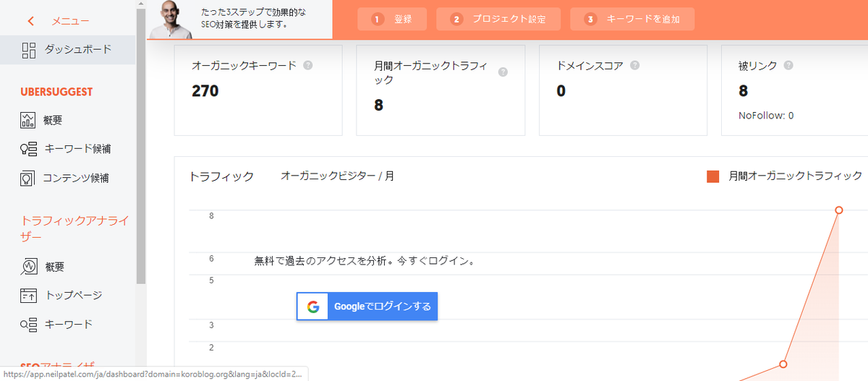Viewport: 868px width, 381px height.
Task: Collapse the menu with the back chevron
Action: coord(30,21)
